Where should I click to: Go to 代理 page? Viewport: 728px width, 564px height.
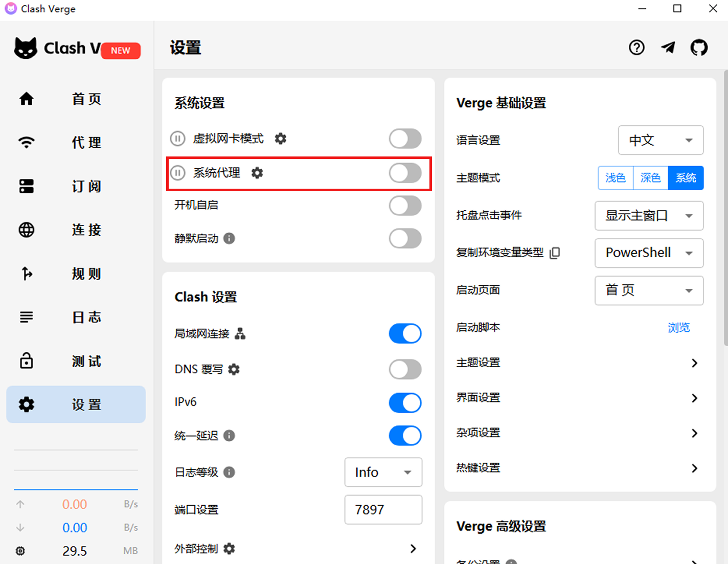point(76,142)
